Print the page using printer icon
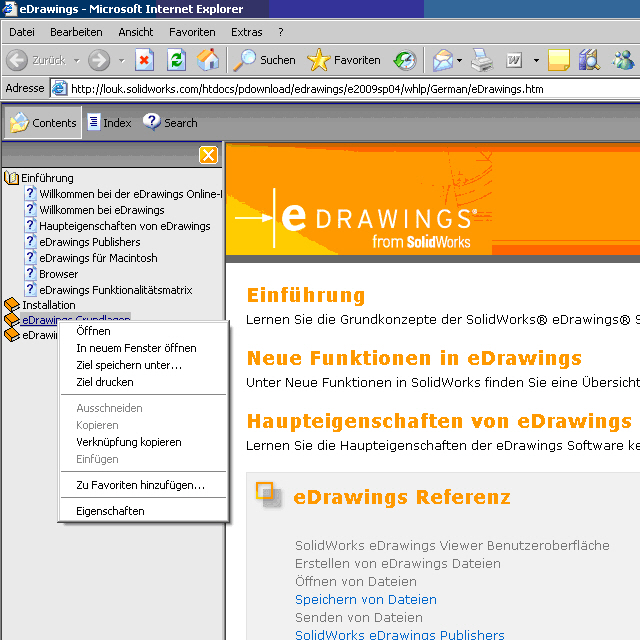640x640 pixels. click(482, 60)
